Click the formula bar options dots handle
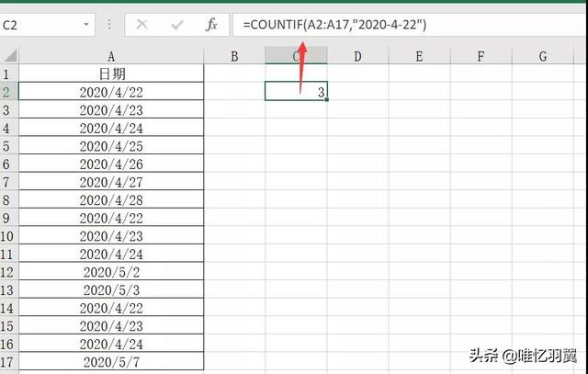 point(109,25)
